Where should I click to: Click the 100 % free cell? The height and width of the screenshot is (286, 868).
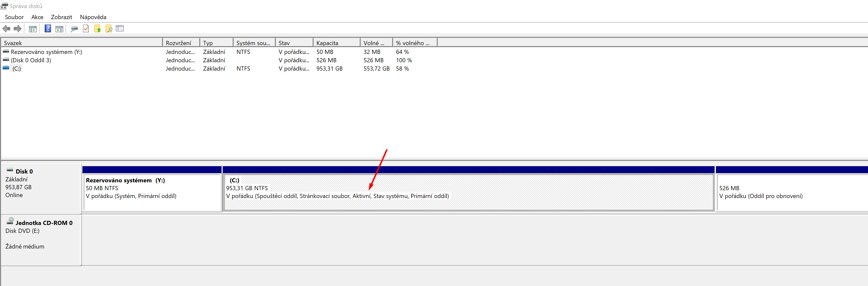[404, 60]
